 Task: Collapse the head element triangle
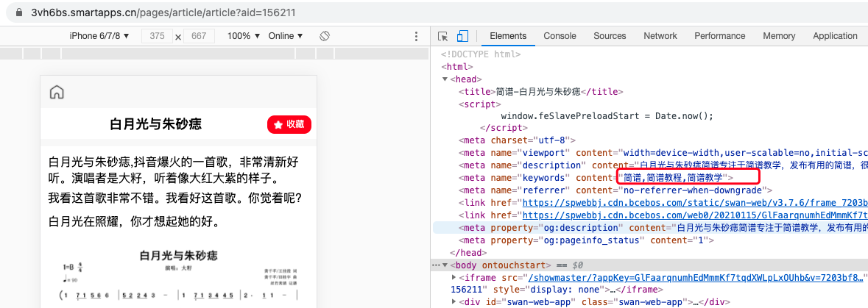click(x=445, y=79)
